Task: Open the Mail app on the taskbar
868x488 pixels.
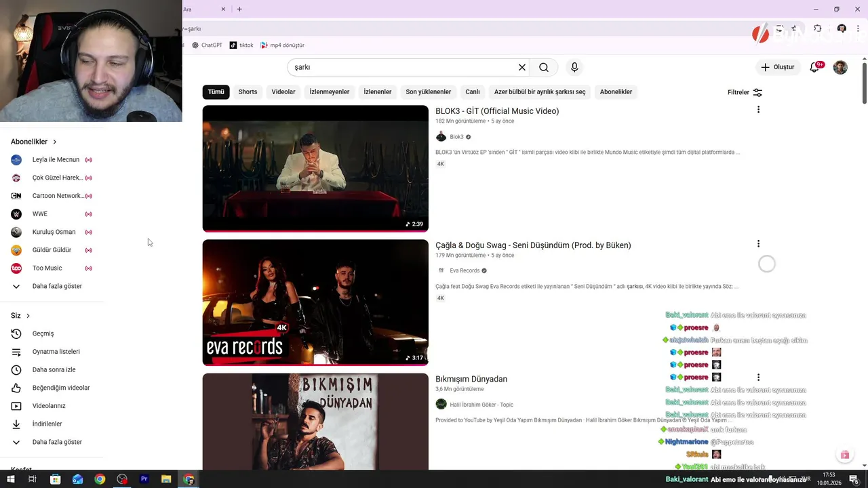Action: coord(77,479)
